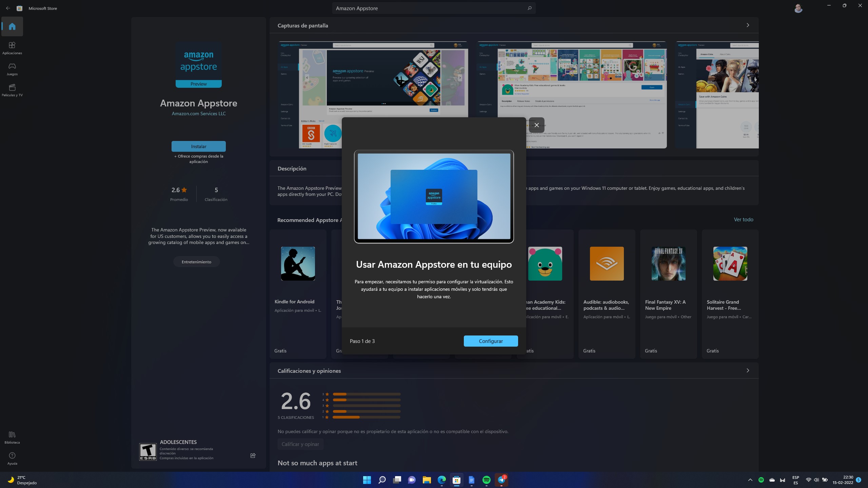The image size is (868, 488).
Task: Click the Configurar button
Action: [x=491, y=341]
